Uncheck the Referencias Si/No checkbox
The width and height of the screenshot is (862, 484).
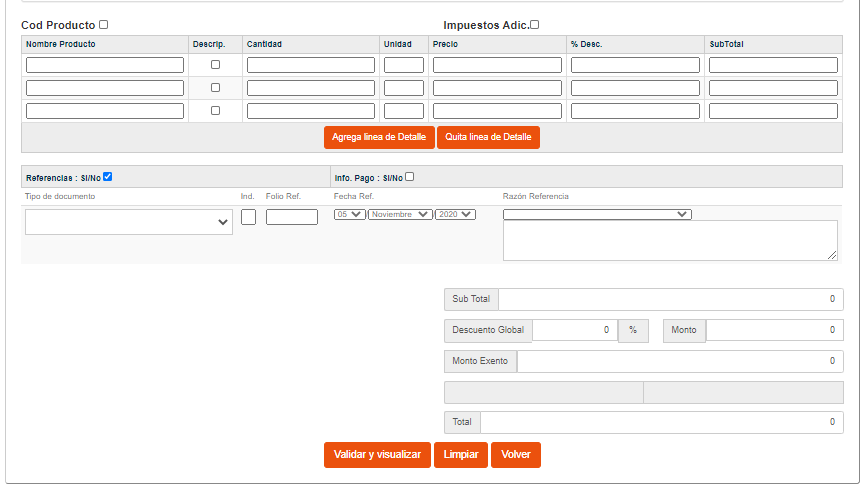coord(108,177)
